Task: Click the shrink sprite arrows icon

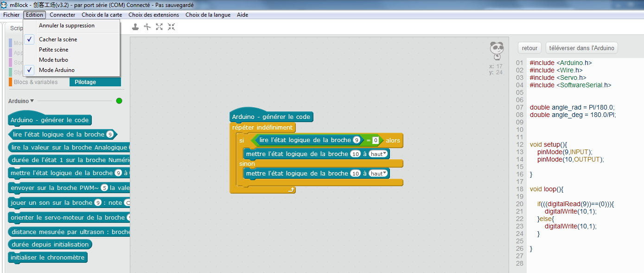Action: [x=171, y=27]
